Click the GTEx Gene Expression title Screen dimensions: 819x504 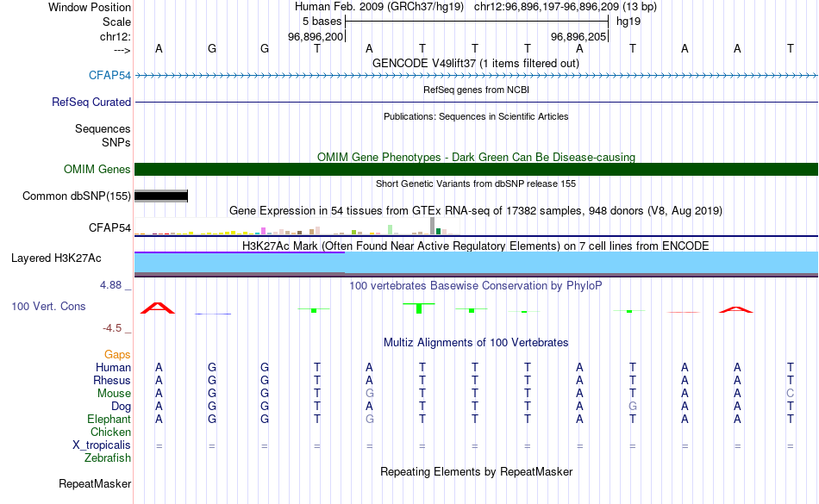pyautogui.click(x=476, y=211)
